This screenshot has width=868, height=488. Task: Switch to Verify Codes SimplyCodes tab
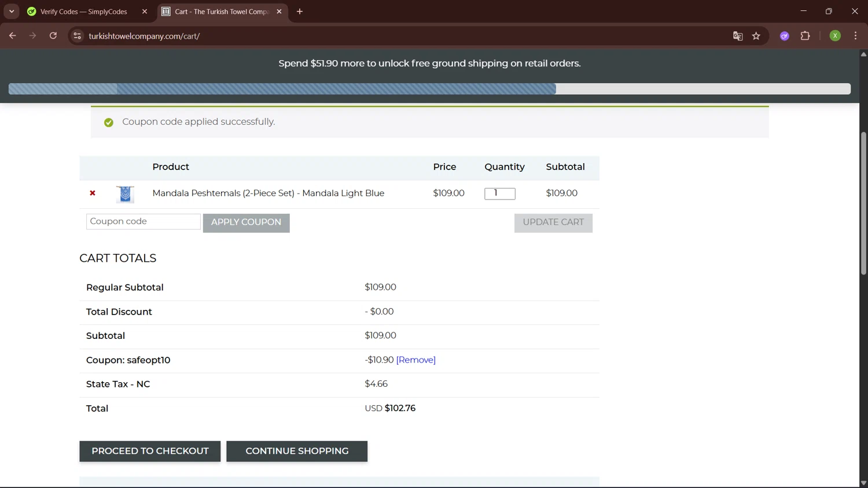click(83, 12)
